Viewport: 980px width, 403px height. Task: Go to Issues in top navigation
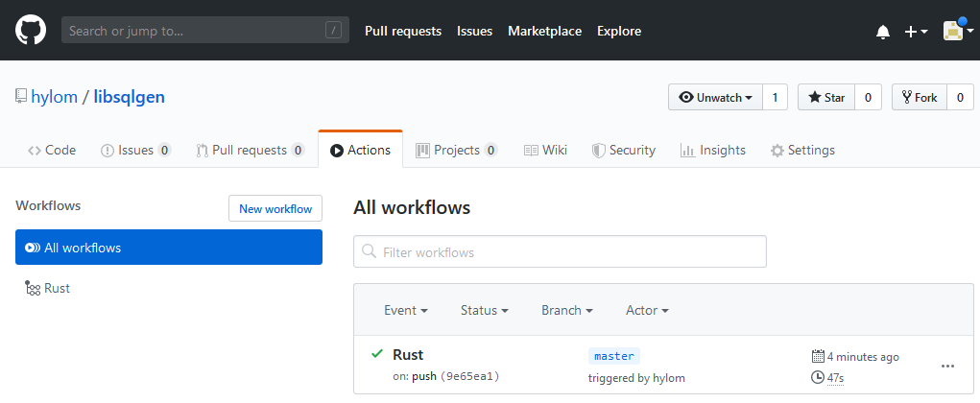[x=474, y=31]
